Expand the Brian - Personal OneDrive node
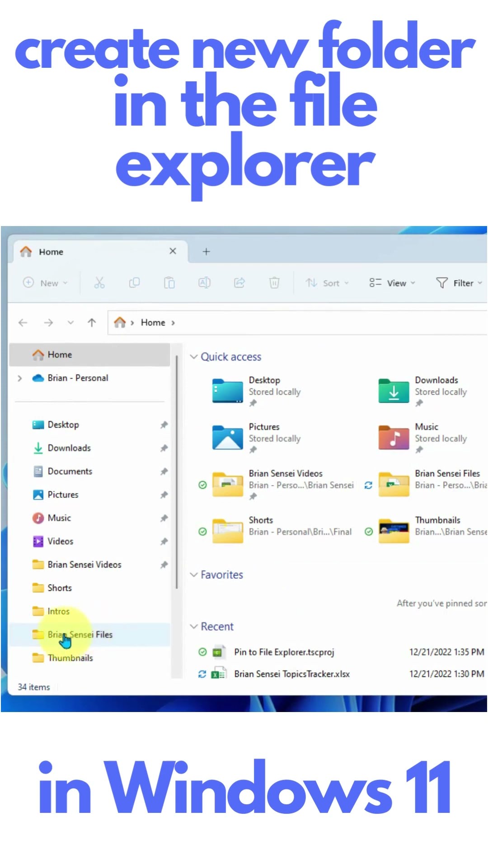This screenshot has height=868, width=488. [19, 378]
